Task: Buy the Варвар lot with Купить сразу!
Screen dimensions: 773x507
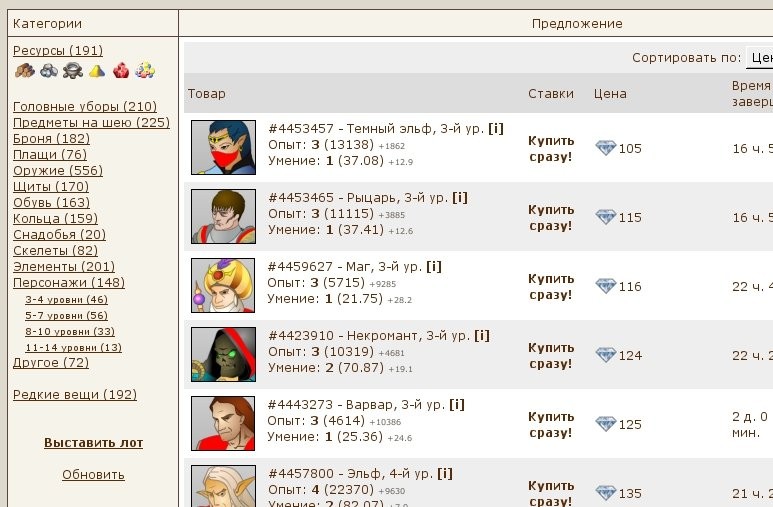Action: [551, 425]
